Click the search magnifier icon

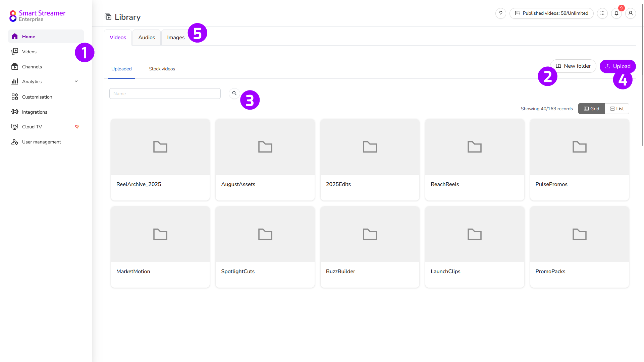pos(234,93)
